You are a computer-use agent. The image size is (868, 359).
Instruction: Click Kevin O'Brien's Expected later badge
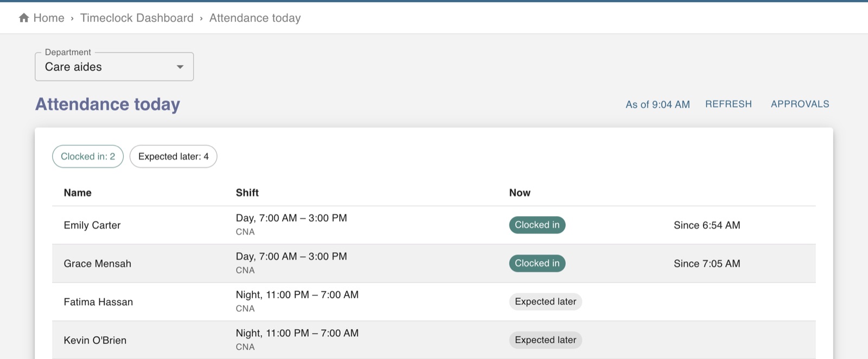(x=546, y=340)
